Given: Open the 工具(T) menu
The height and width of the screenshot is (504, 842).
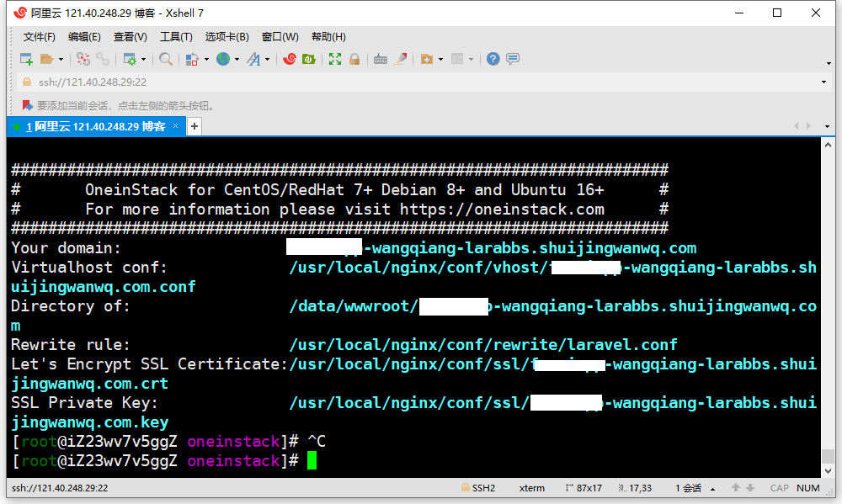Looking at the screenshot, I should tap(176, 36).
